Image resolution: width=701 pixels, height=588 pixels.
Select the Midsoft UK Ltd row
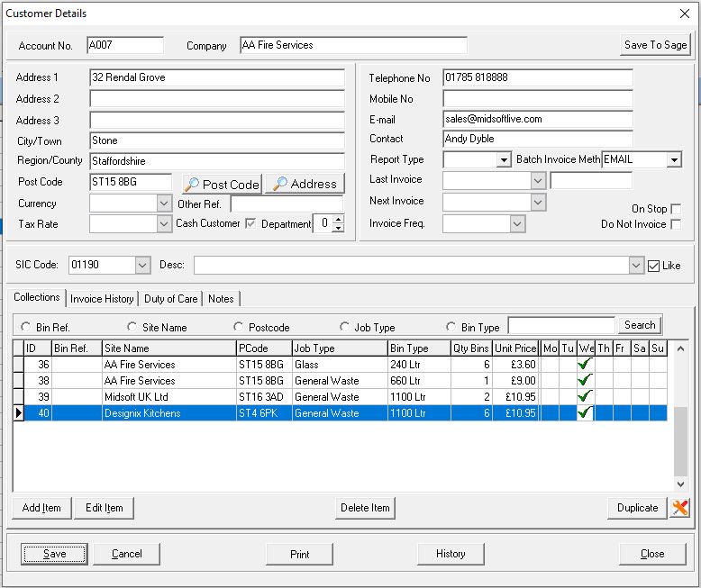(x=340, y=397)
